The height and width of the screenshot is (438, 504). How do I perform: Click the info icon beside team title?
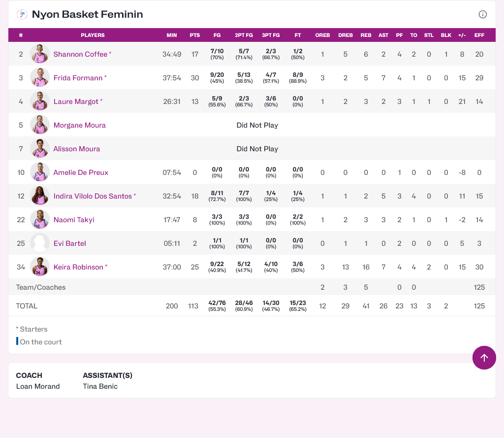click(483, 14)
